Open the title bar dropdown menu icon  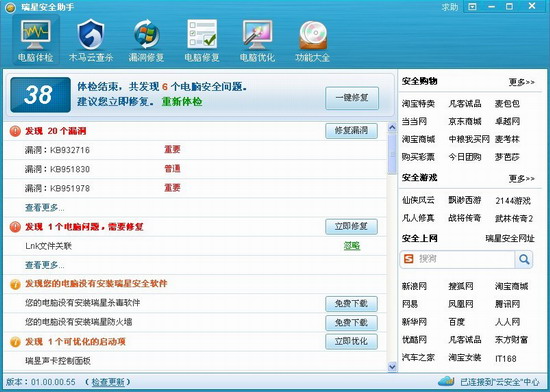[472, 7]
